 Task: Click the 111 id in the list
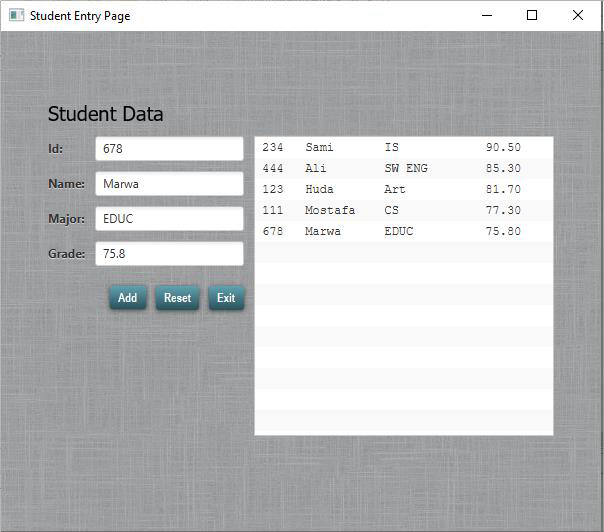(273, 210)
